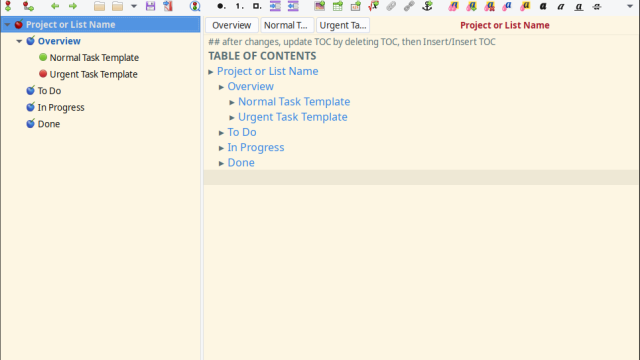Insert an image using the toolbar icon
Image resolution: width=640 pixels, height=360 pixels.
pyautogui.click(x=320, y=6)
